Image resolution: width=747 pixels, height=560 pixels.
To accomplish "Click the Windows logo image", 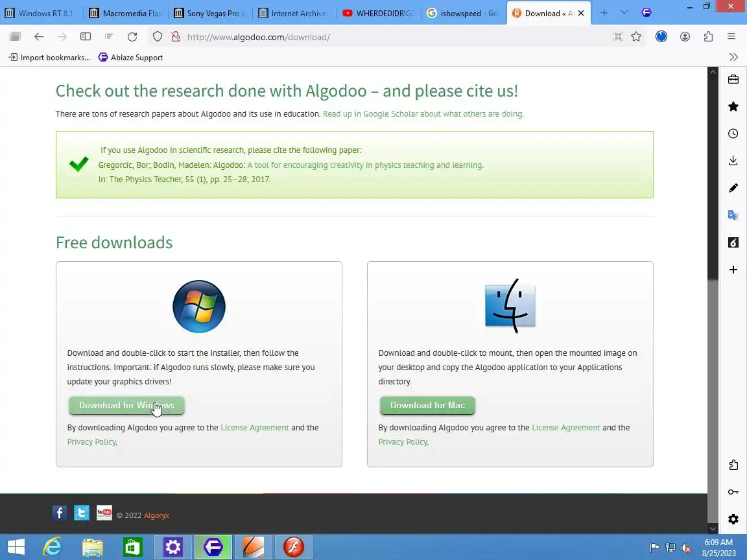I will pyautogui.click(x=199, y=306).
